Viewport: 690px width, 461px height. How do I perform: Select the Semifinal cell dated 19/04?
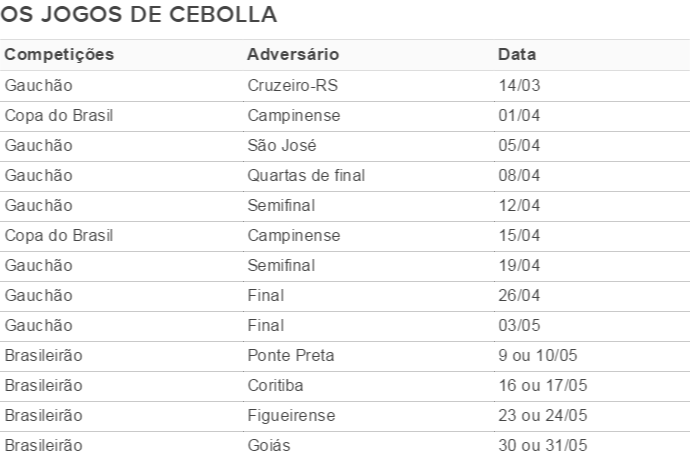coord(281,265)
